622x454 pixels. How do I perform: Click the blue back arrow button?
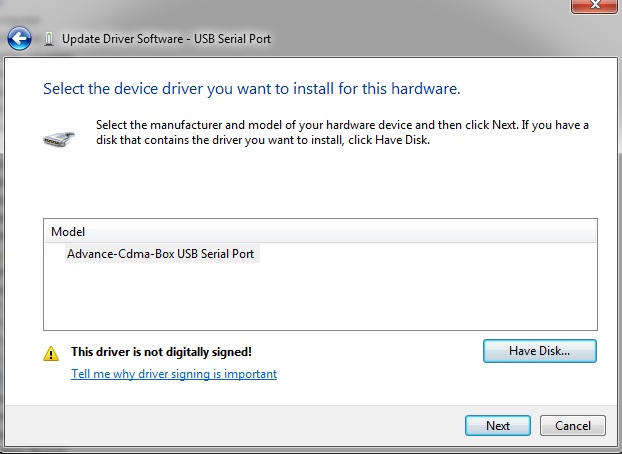pyautogui.click(x=18, y=39)
